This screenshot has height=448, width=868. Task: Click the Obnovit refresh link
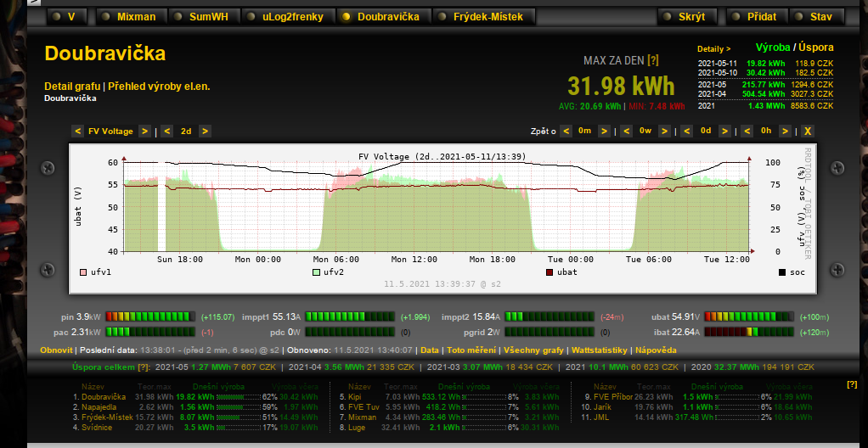click(55, 350)
